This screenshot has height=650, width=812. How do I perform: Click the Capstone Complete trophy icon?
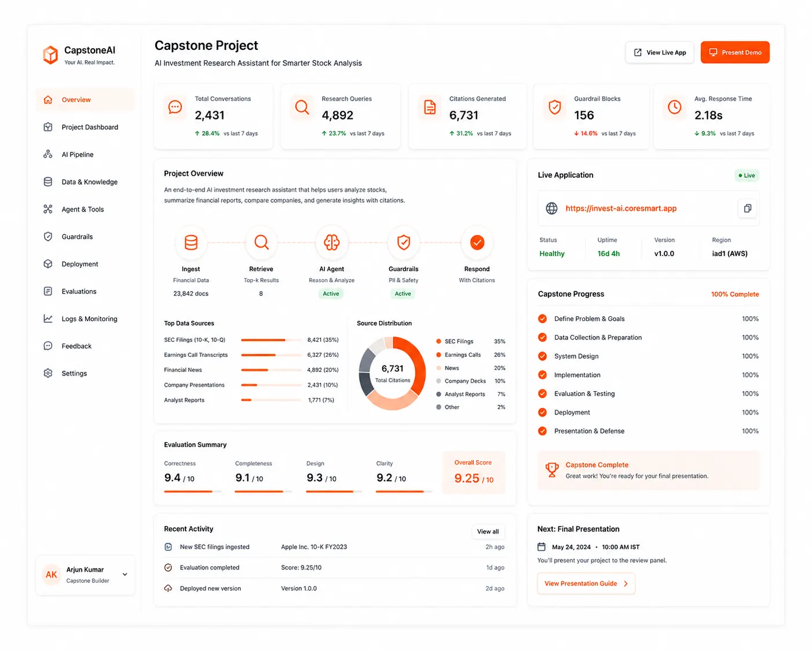[552, 469]
